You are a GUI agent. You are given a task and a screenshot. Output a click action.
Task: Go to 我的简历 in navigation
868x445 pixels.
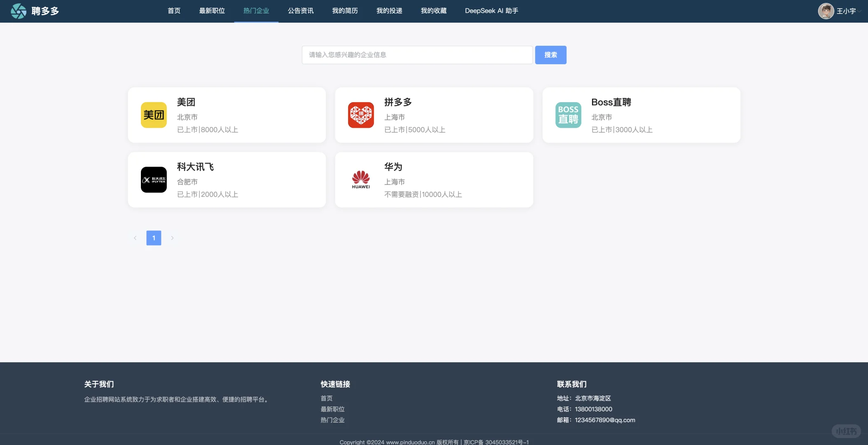click(345, 11)
